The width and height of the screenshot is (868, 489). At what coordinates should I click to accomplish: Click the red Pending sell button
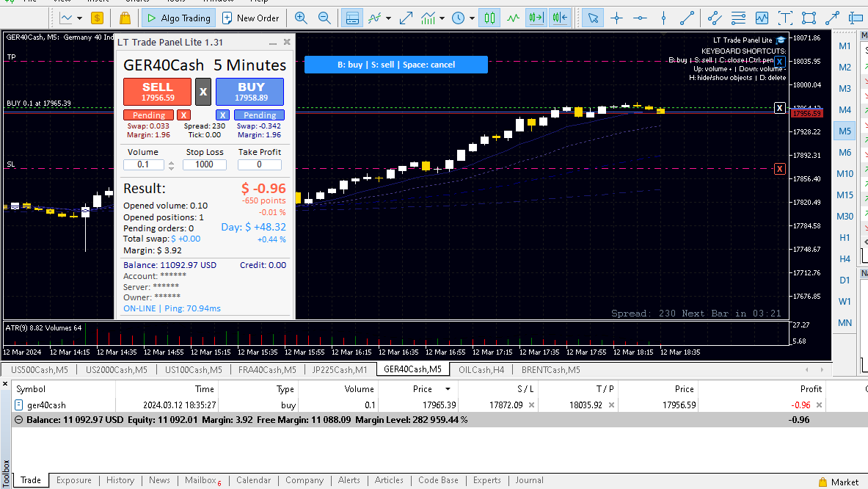click(x=148, y=115)
